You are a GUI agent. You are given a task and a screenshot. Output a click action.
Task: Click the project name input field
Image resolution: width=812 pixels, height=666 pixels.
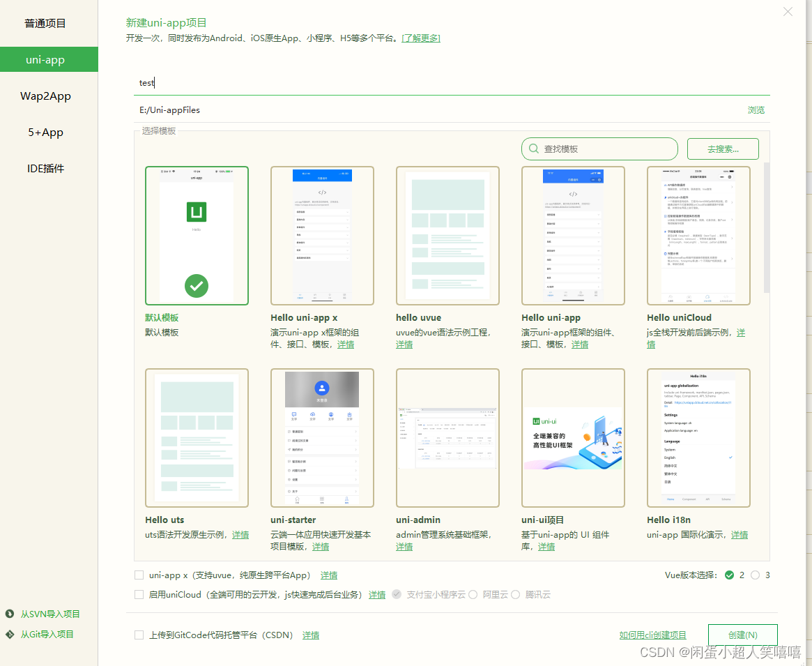click(452, 83)
